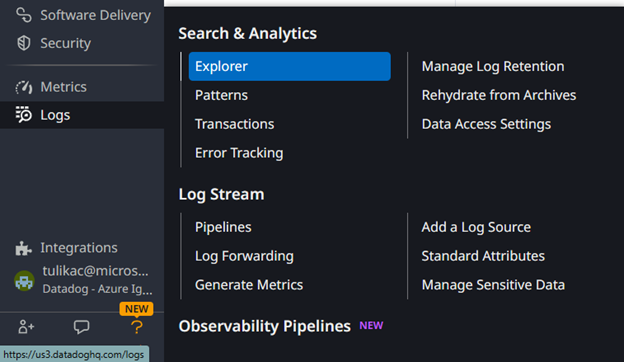Image resolution: width=624 pixels, height=362 pixels.
Task: Click the purple NEW label beside Observability Pipelines
Action: (371, 326)
